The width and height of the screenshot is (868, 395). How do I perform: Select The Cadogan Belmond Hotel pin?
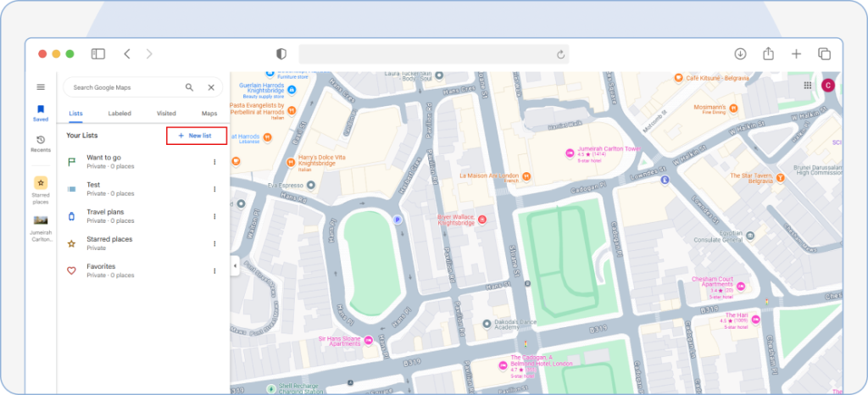point(503,365)
